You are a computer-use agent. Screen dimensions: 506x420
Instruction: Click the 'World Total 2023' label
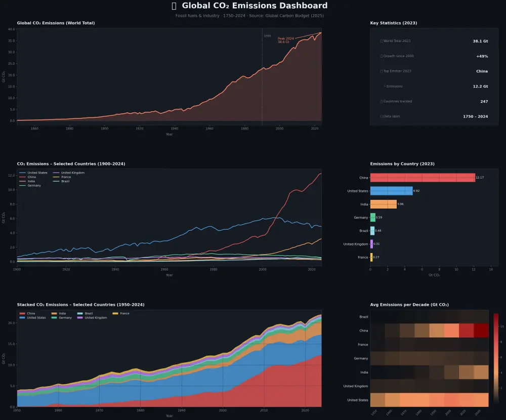(x=397, y=41)
